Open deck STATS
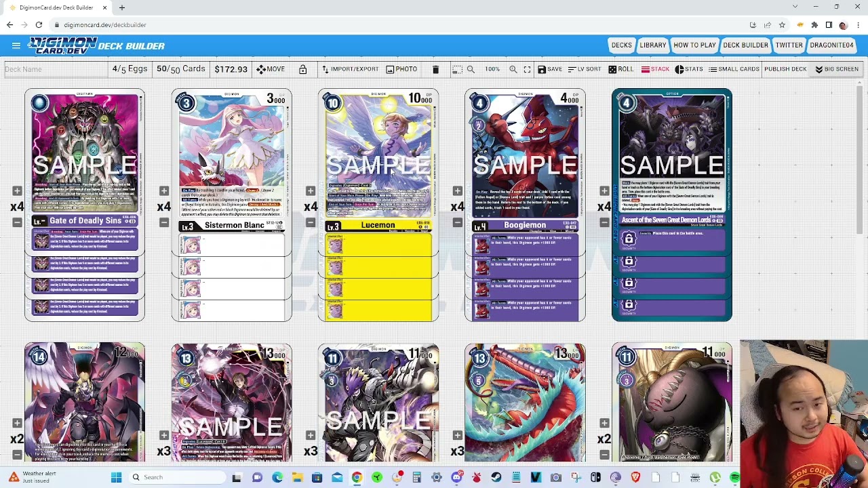The width and height of the screenshot is (868, 488). tap(689, 69)
